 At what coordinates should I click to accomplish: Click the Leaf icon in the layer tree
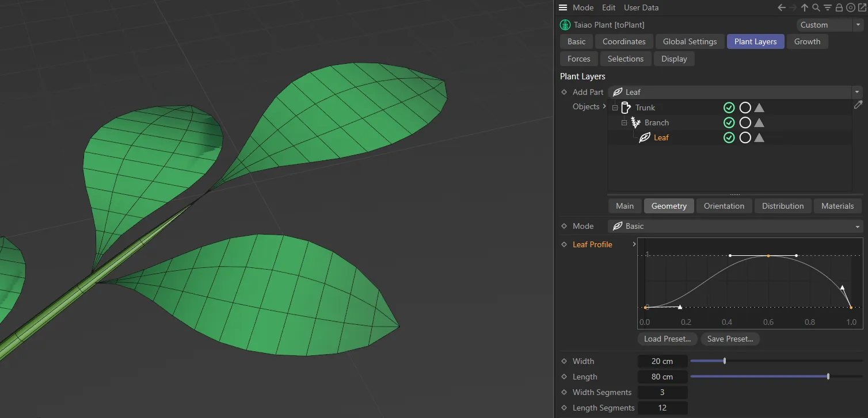(644, 137)
